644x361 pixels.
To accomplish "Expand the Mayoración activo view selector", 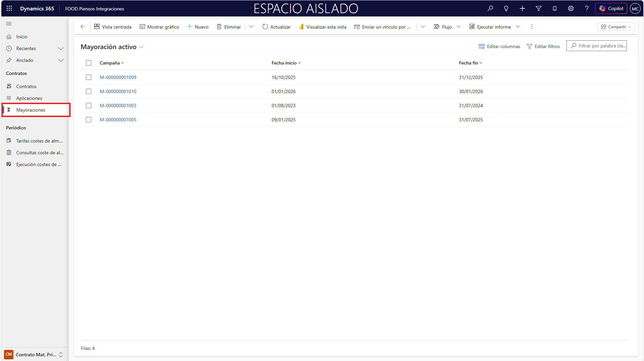I will [x=141, y=47].
